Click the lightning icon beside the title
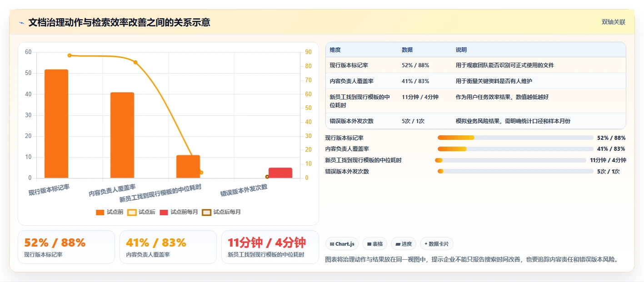This screenshot has width=644, height=282. [21, 23]
